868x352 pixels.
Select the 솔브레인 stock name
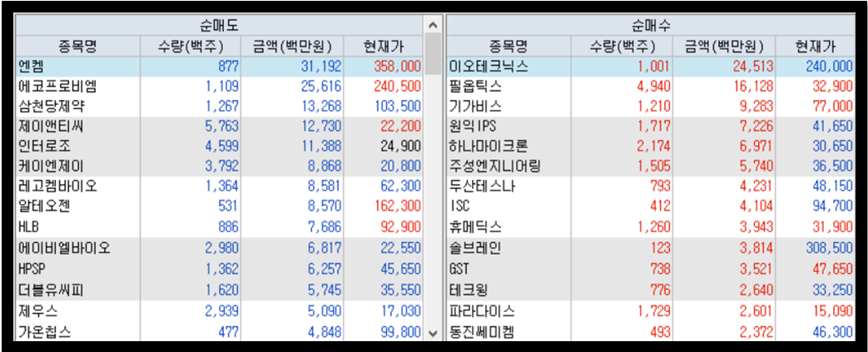476,249
